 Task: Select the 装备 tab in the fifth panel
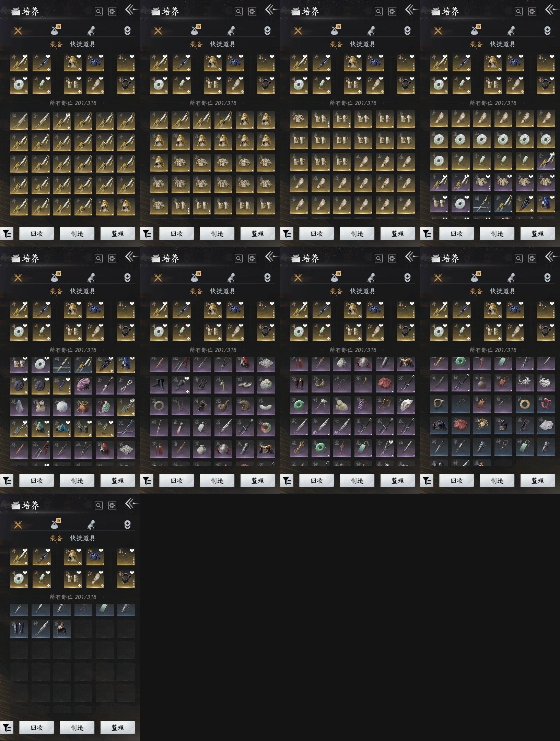click(x=56, y=291)
